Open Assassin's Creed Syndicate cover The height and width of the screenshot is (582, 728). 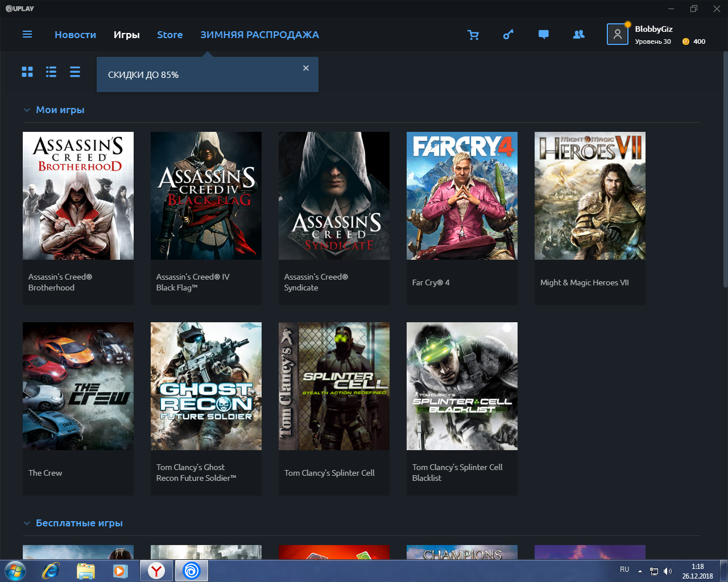[x=334, y=196]
